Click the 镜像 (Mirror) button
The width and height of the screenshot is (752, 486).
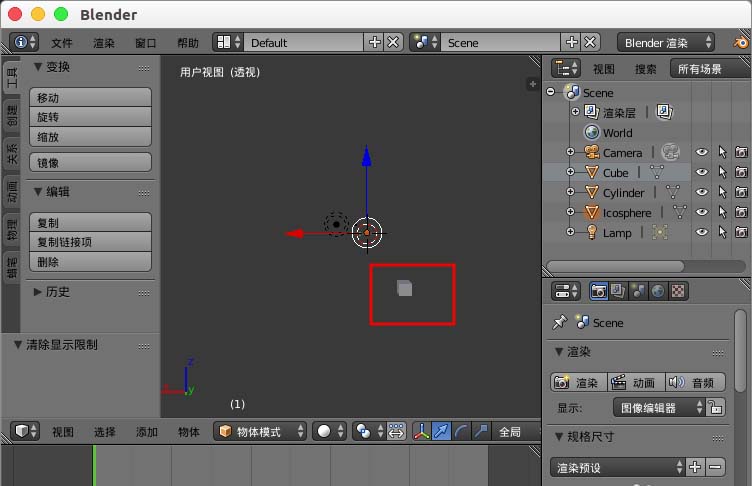pyautogui.click(x=93, y=162)
